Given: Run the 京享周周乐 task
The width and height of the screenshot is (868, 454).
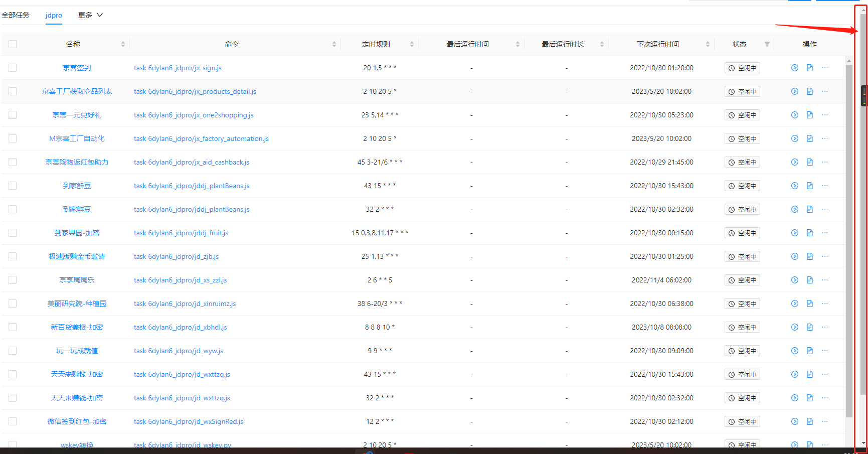Looking at the screenshot, I should point(795,280).
